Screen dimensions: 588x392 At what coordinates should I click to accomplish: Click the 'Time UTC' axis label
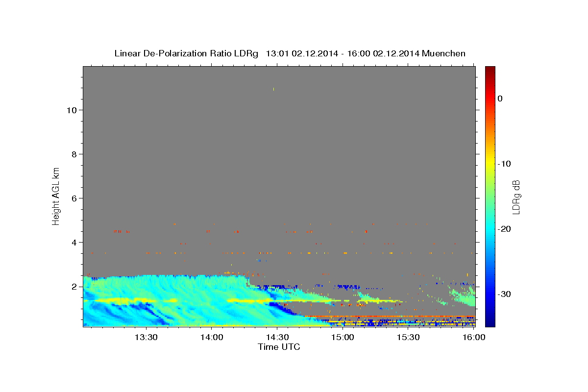click(279, 347)
